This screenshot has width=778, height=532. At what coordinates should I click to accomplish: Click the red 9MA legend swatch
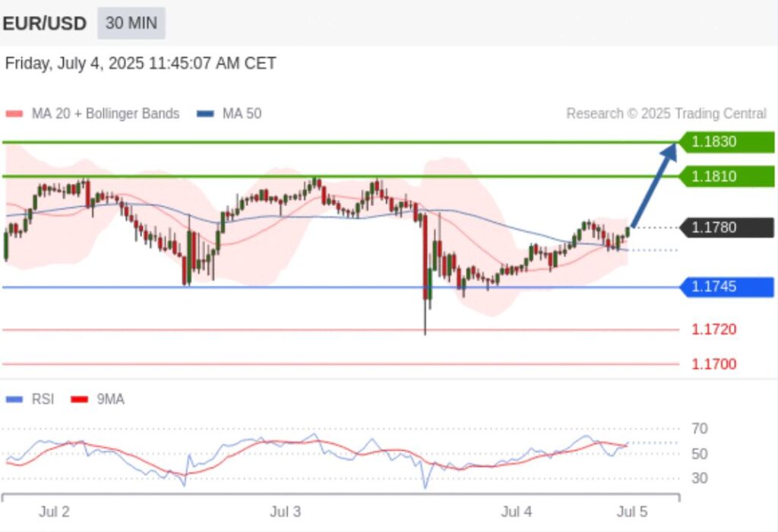(x=79, y=399)
